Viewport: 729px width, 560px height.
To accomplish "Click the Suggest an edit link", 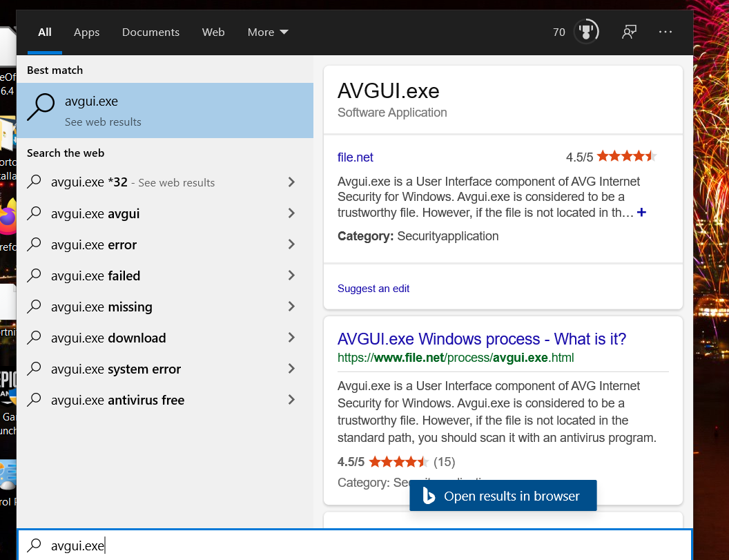I will [373, 289].
